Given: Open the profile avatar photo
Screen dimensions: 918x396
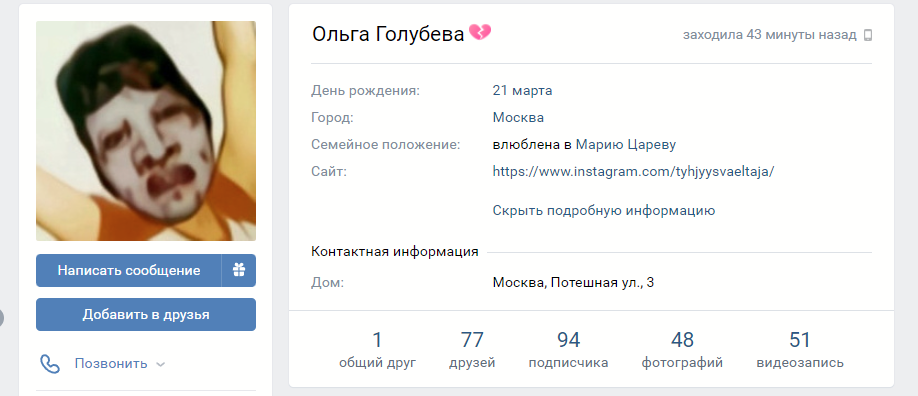Looking at the screenshot, I should pyautogui.click(x=146, y=131).
